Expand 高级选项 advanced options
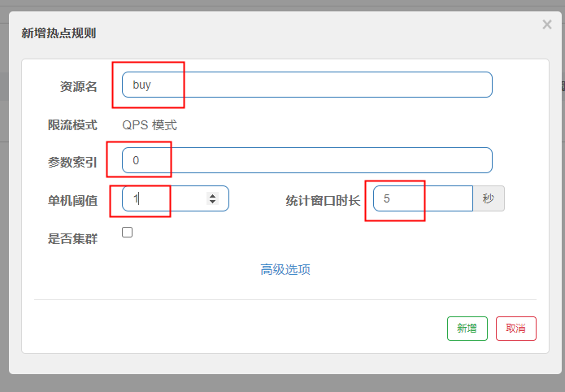The width and height of the screenshot is (565, 392). pos(285,269)
